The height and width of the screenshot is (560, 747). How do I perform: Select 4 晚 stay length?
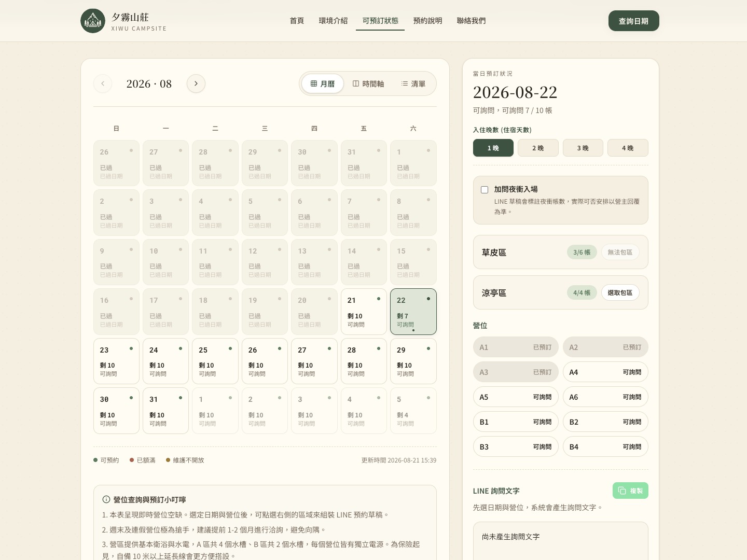[x=628, y=148]
